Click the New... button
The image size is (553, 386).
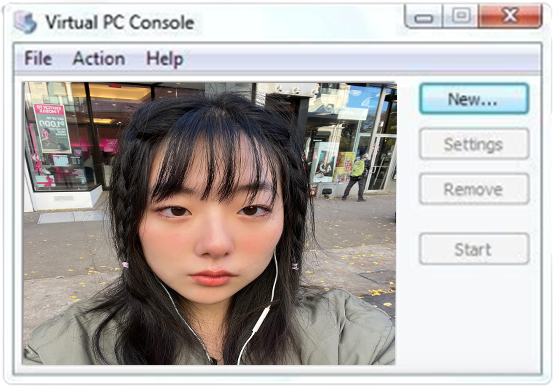[x=474, y=99]
